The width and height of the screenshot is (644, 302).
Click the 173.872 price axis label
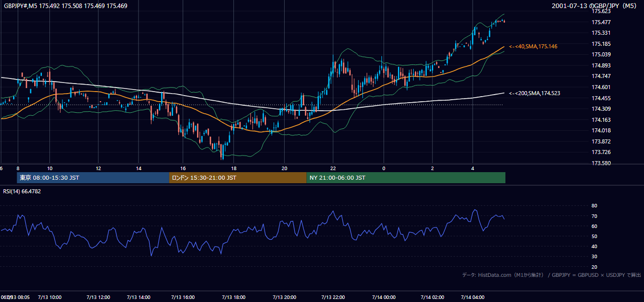[601, 141]
